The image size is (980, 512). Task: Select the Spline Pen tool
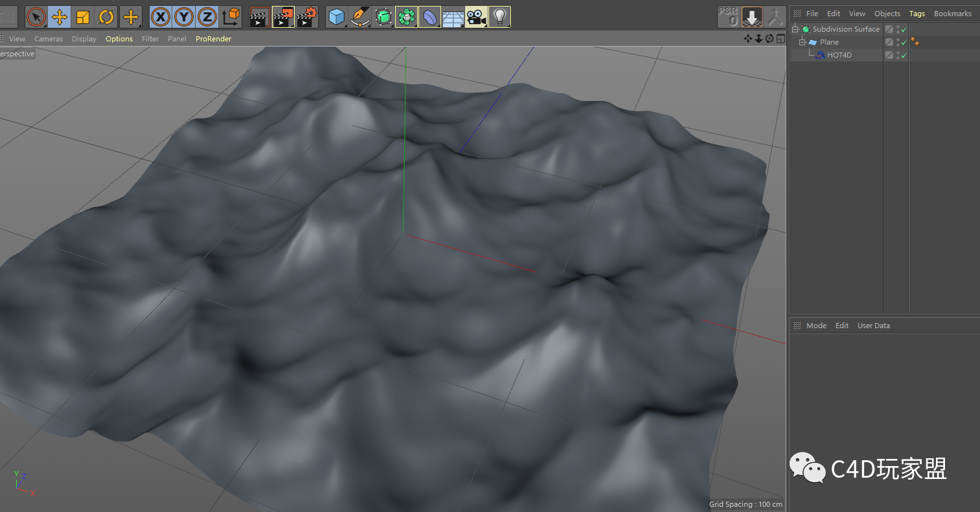[360, 17]
